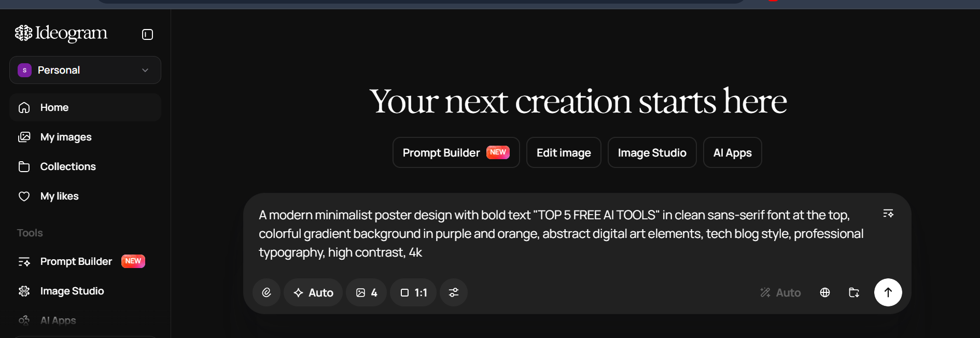Click the attach reference paperclip button
The image size is (980, 338).
(x=267, y=292)
